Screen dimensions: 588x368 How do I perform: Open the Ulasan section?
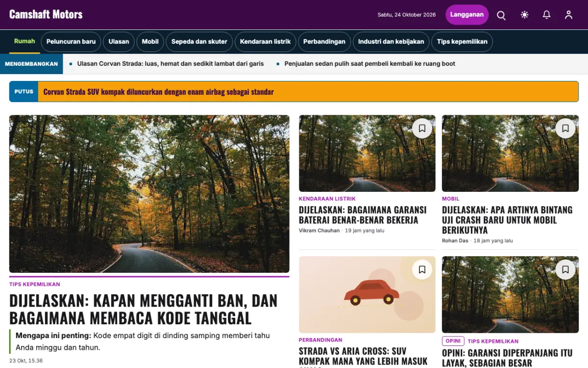point(119,42)
